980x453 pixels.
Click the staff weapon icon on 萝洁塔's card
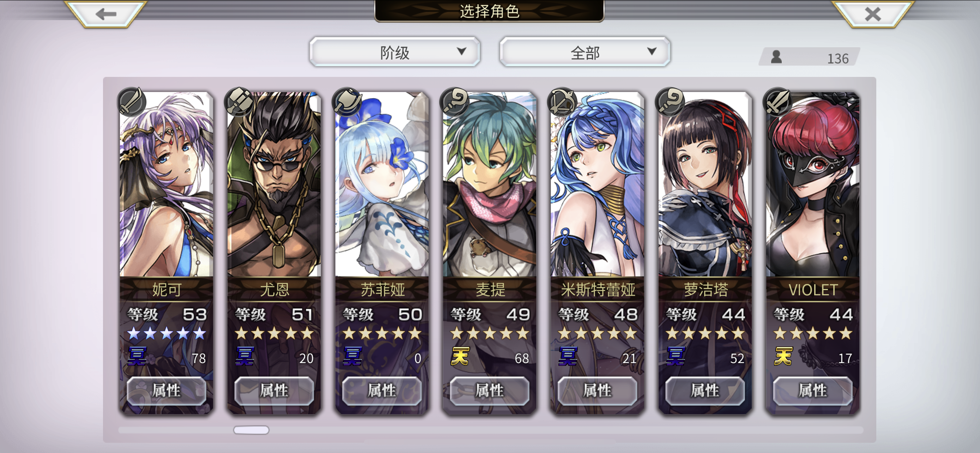pos(670,102)
